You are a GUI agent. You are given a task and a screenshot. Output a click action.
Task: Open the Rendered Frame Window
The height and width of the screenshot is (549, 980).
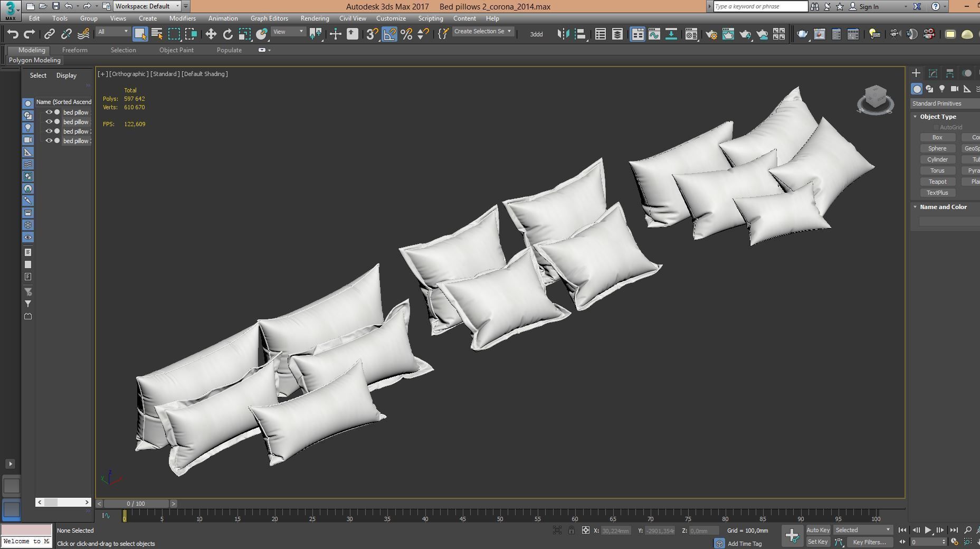click(728, 34)
